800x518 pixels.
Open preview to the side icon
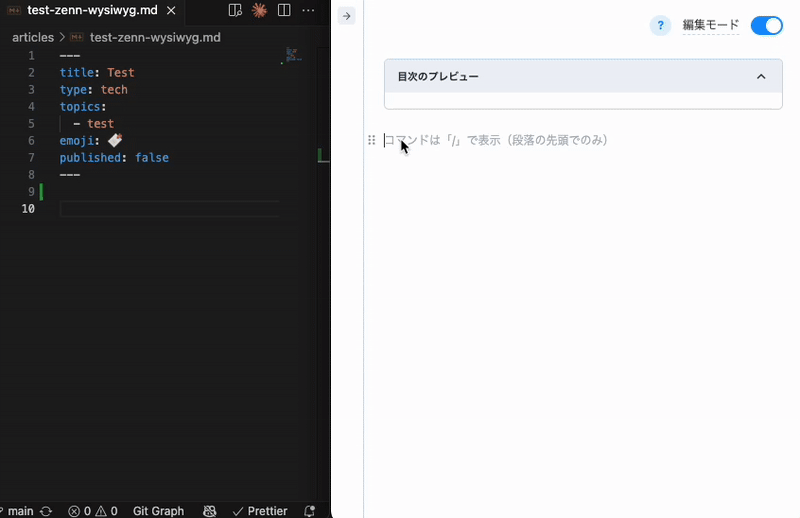tap(235, 10)
